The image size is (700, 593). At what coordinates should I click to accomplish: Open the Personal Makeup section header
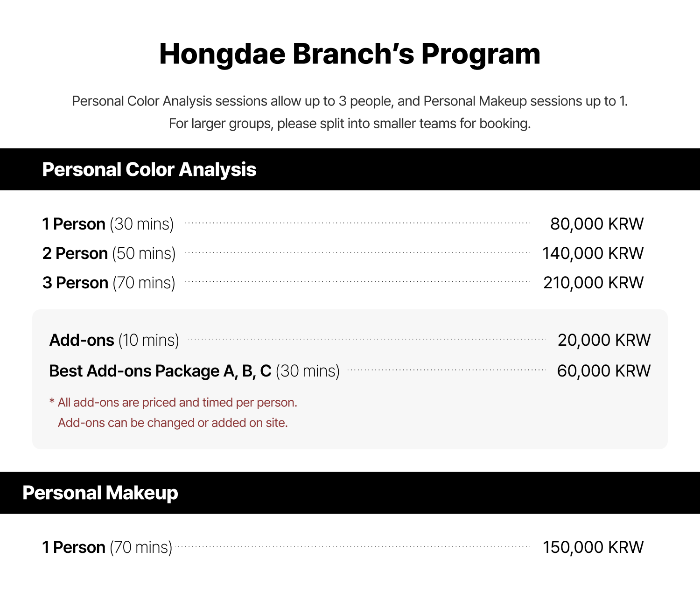[x=100, y=493]
